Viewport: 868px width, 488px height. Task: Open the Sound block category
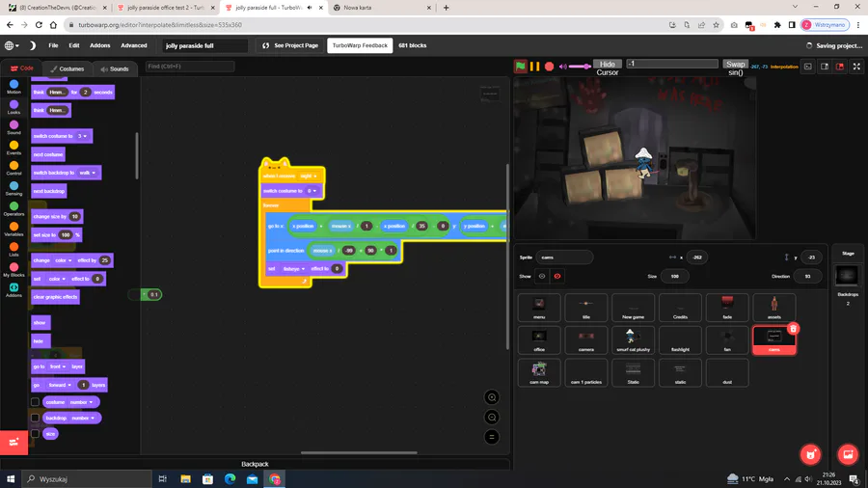click(x=14, y=128)
